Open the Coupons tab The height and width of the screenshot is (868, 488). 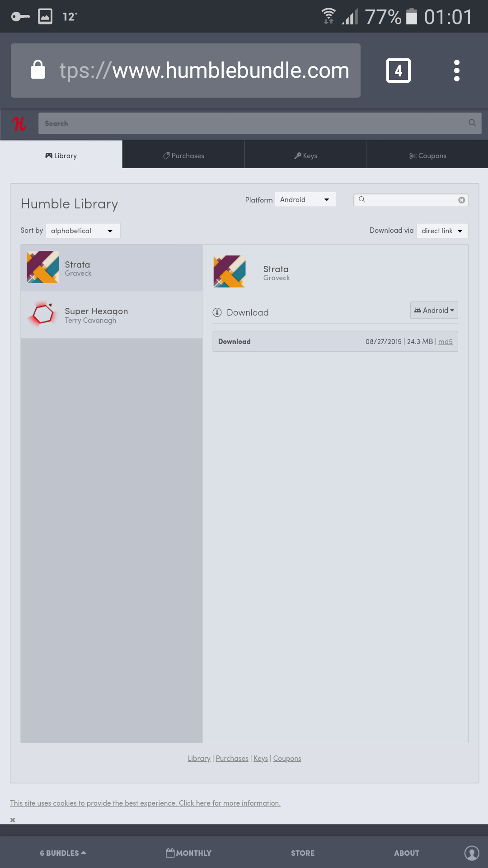(x=427, y=156)
